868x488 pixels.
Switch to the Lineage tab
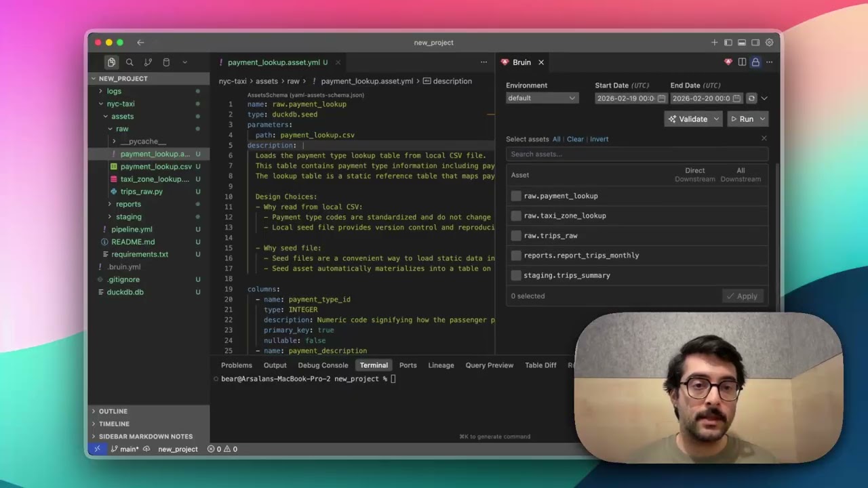tap(441, 365)
